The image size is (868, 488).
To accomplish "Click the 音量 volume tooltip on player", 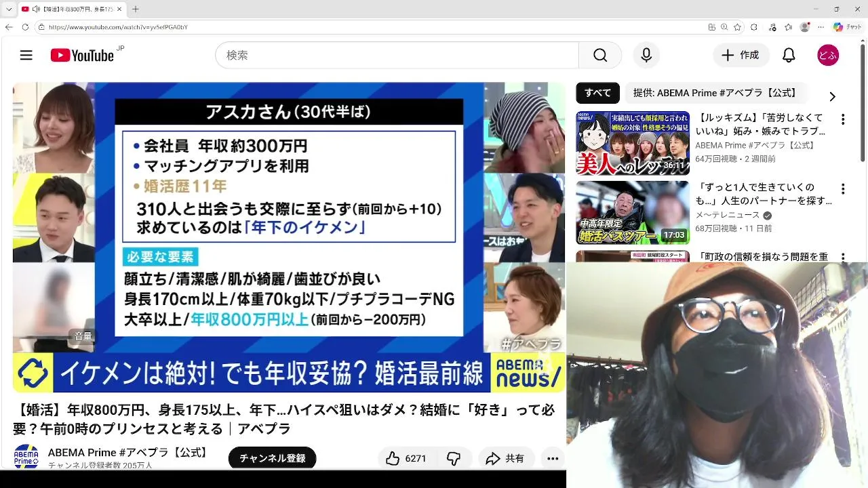I will click(x=83, y=336).
